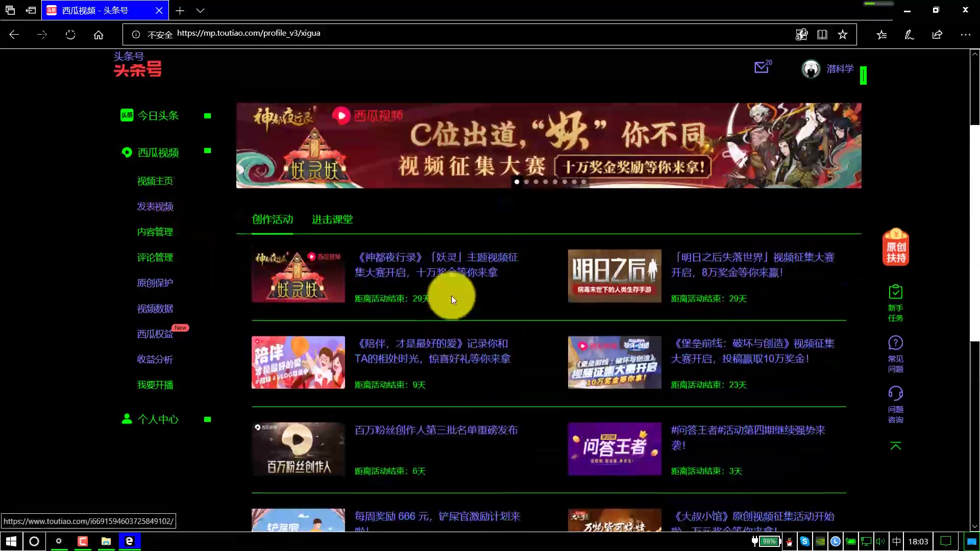This screenshot has width=980, height=551.
Task: Open the 明日之后 activity thumbnail
Action: 615,276
